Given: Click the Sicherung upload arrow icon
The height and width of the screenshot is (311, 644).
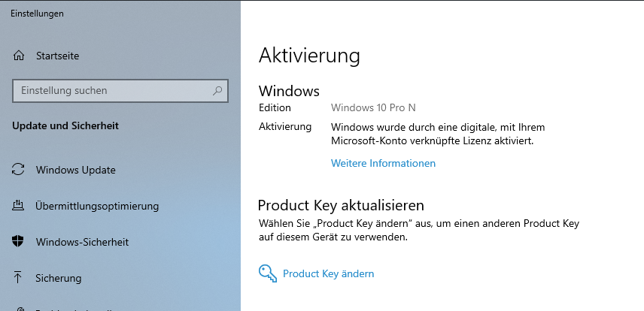Looking at the screenshot, I should point(20,278).
